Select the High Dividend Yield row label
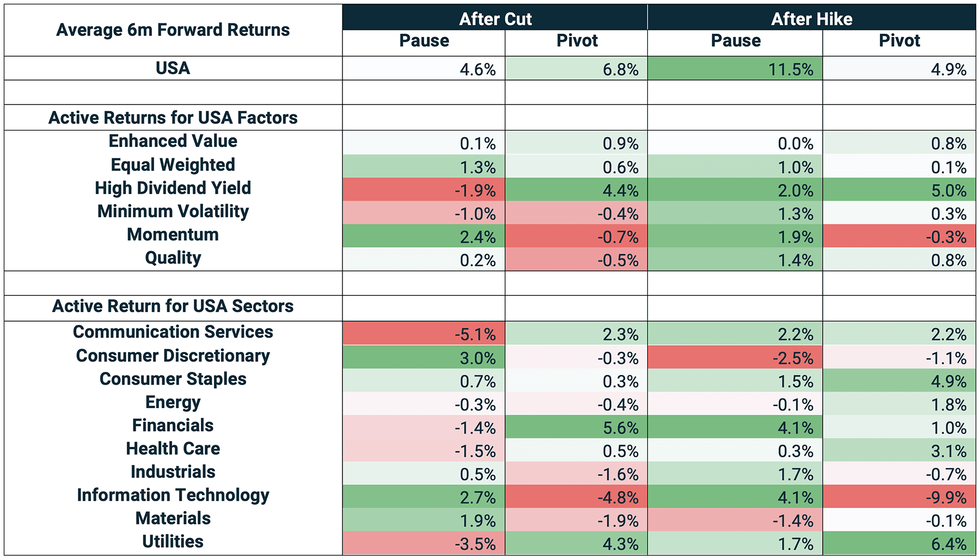The height and width of the screenshot is (560, 980). (x=173, y=188)
